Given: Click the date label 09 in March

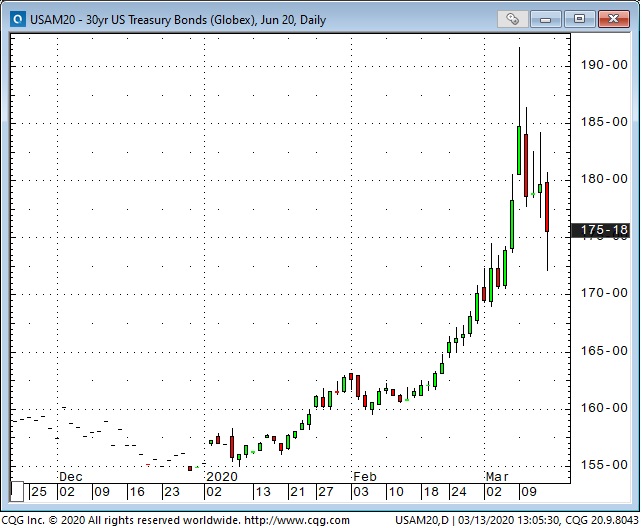Looking at the screenshot, I should (528, 492).
